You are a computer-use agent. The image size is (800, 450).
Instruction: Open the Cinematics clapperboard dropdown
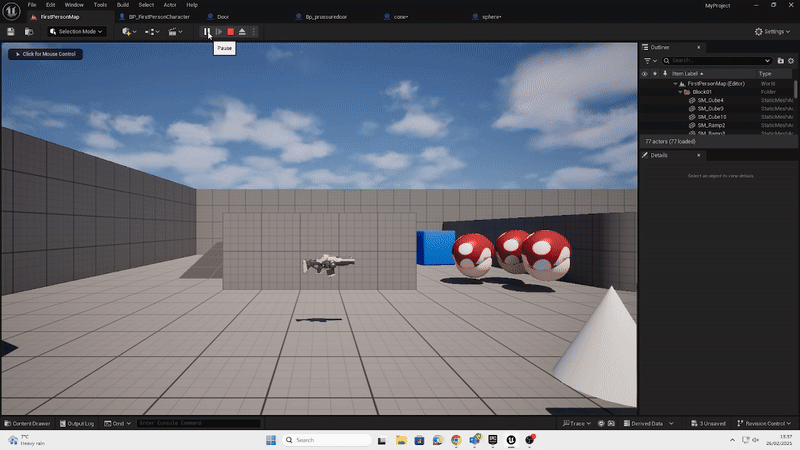pos(175,32)
